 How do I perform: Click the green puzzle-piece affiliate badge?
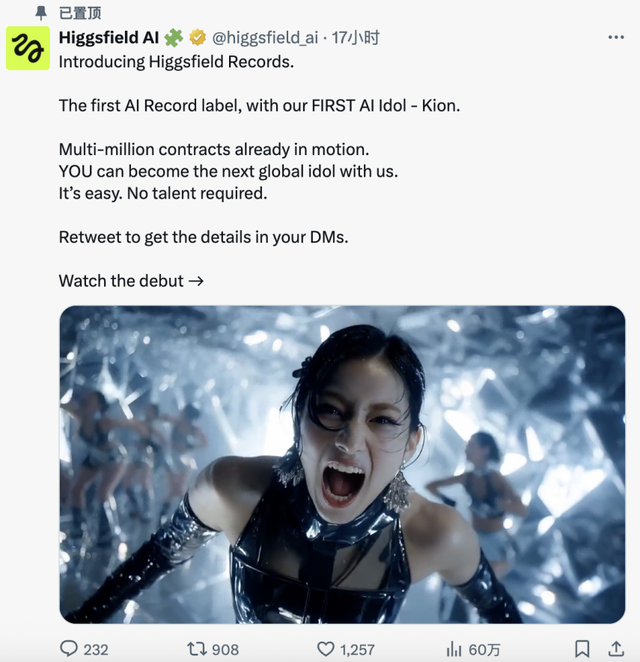click(174, 38)
